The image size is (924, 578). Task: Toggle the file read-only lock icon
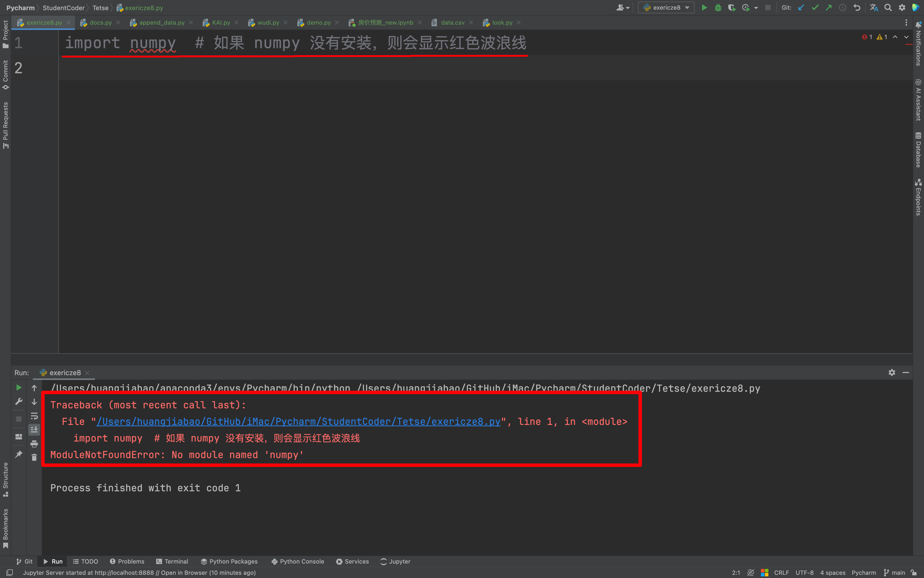click(x=914, y=573)
